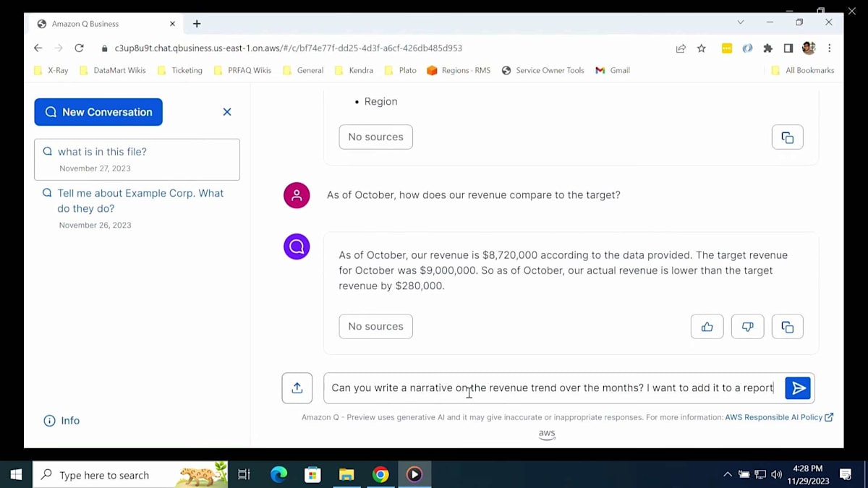Give thumbs up on revenue answer
The image size is (868, 488).
click(707, 327)
